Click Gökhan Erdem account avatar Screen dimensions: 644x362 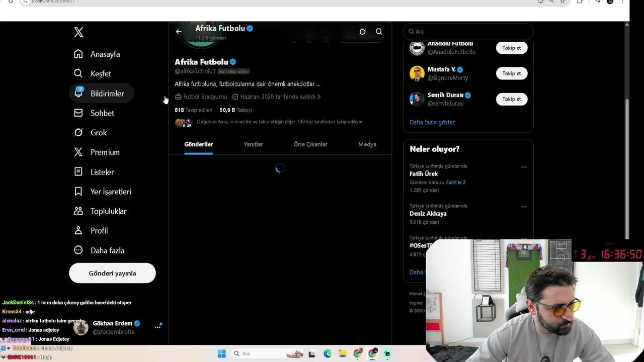[x=80, y=327]
